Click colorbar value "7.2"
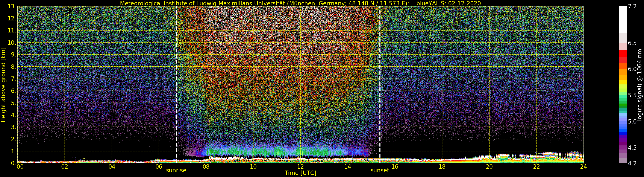Image resolution: width=644 pixels, height=177 pixels. [632, 6]
